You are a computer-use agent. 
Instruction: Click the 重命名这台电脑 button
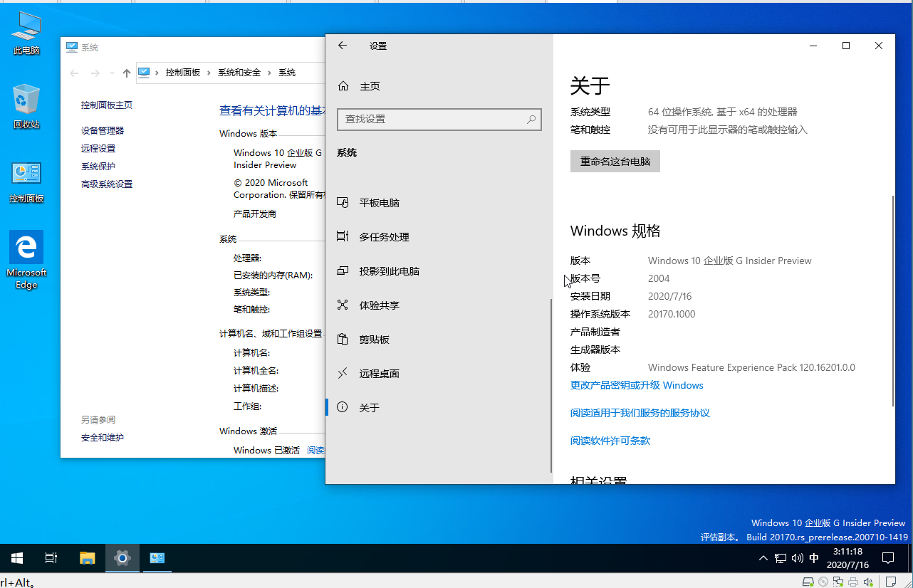point(615,162)
